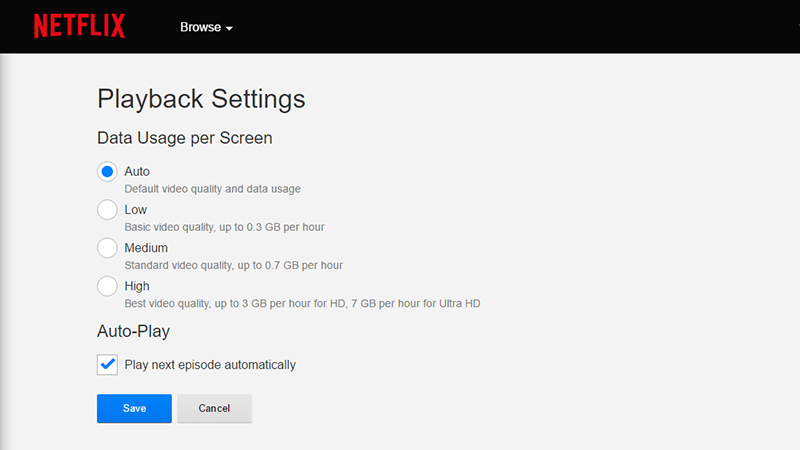Click the Playback Settings heading
800x450 pixels.
[201, 99]
